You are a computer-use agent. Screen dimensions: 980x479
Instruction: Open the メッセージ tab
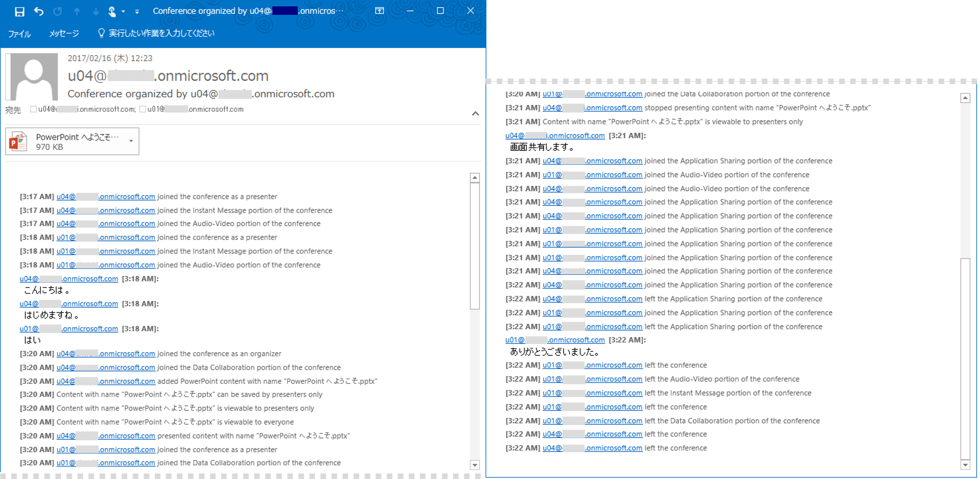click(x=64, y=33)
